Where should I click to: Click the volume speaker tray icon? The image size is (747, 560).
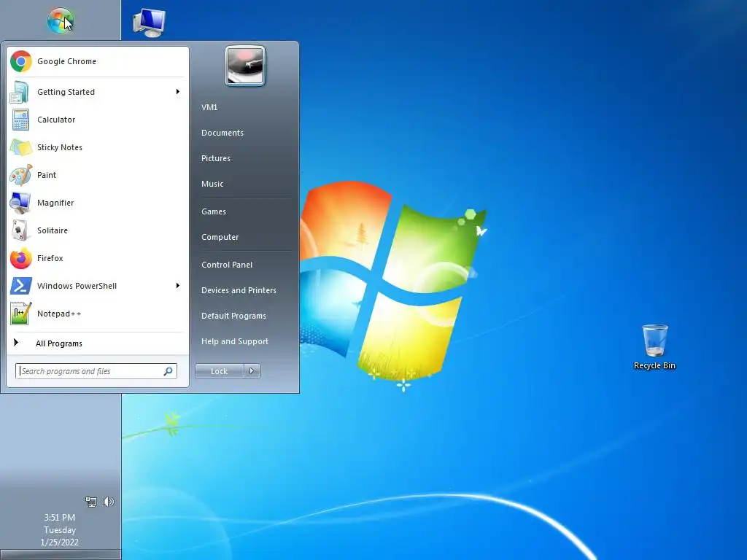[109, 502]
